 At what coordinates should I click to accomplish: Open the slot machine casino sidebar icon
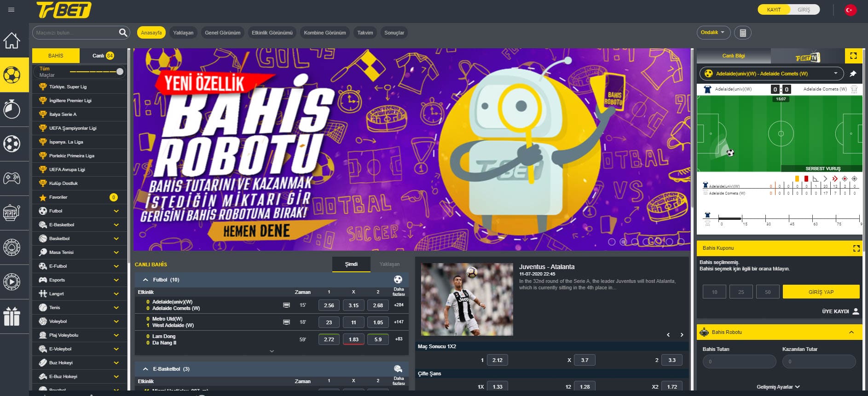click(12, 212)
